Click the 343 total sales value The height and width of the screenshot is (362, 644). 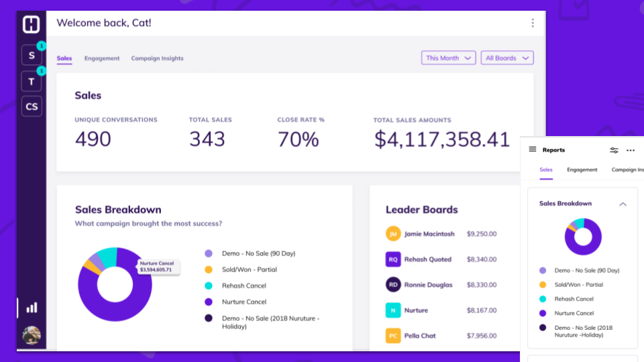[207, 139]
